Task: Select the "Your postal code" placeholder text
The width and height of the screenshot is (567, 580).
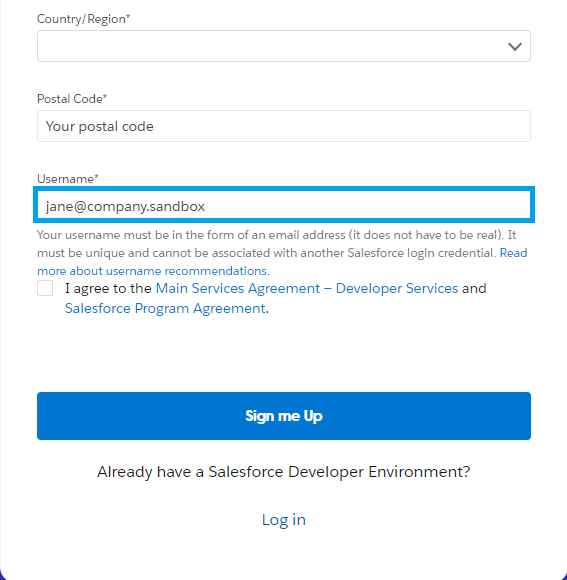Action: 99,127
